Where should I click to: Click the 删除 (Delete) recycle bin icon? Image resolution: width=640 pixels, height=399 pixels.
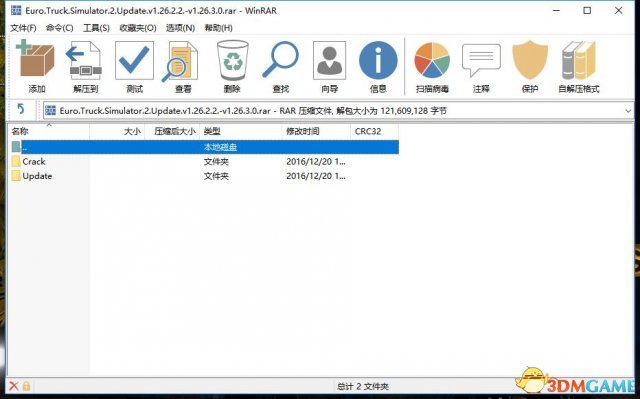click(x=233, y=60)
